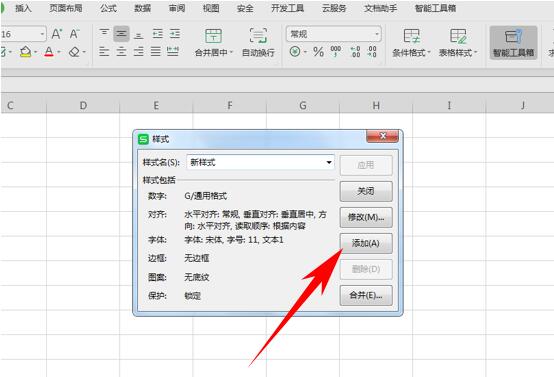Open Table Styles (表格样式)

458,42
